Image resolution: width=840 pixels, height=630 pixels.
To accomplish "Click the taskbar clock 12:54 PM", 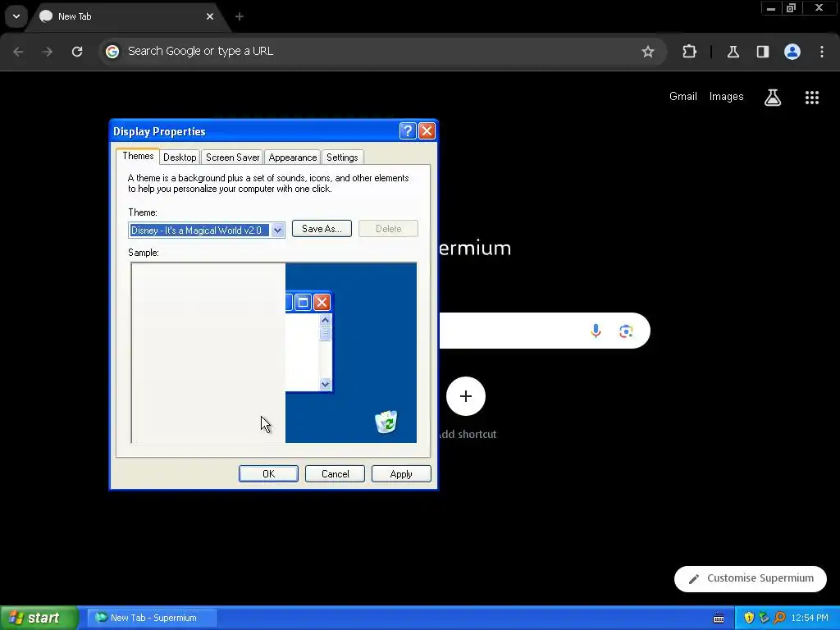I will (x=810, y=618).
